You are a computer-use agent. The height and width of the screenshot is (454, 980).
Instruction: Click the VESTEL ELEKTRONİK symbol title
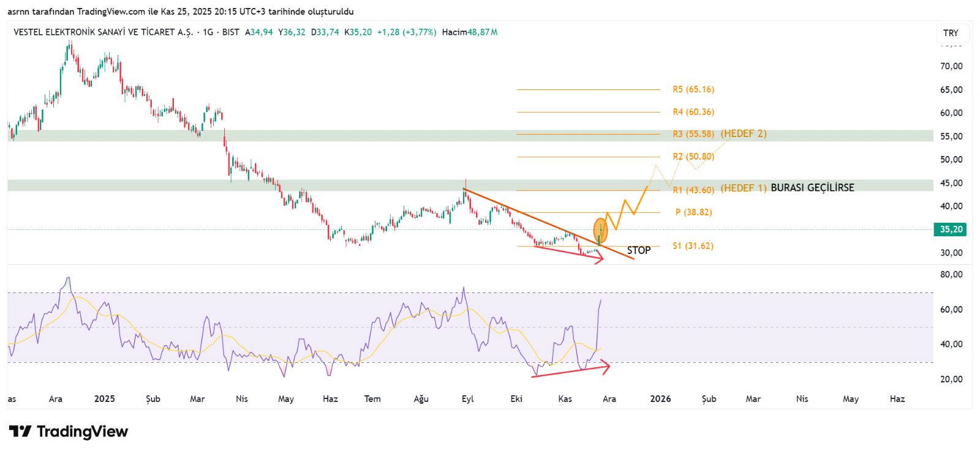point(103,32)
